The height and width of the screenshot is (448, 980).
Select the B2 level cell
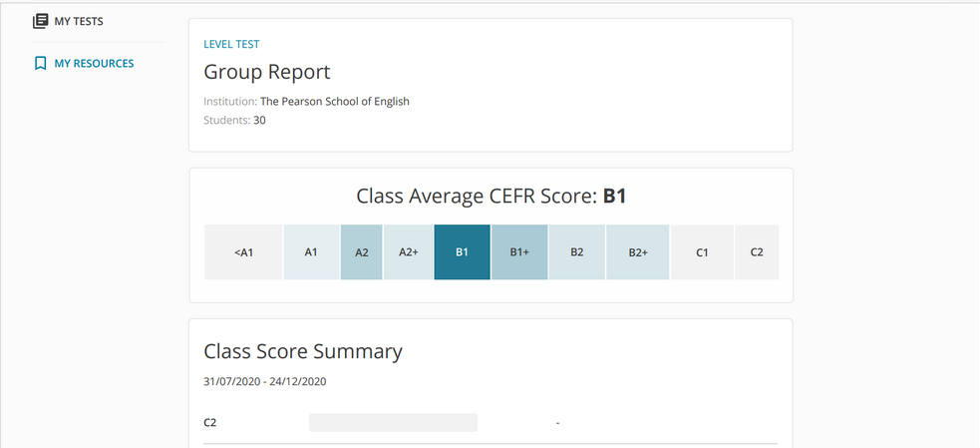pos(577,252)
